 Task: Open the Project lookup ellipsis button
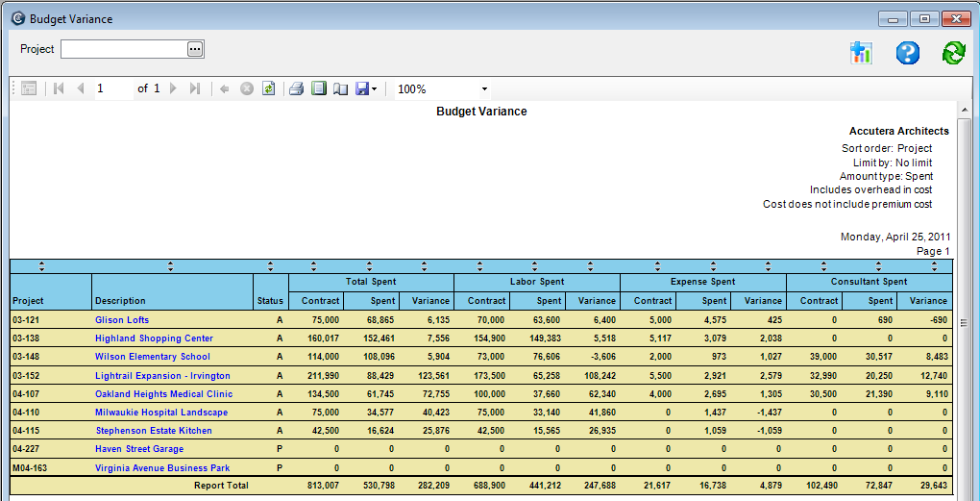pyautogui.click(x=195, y=49)
